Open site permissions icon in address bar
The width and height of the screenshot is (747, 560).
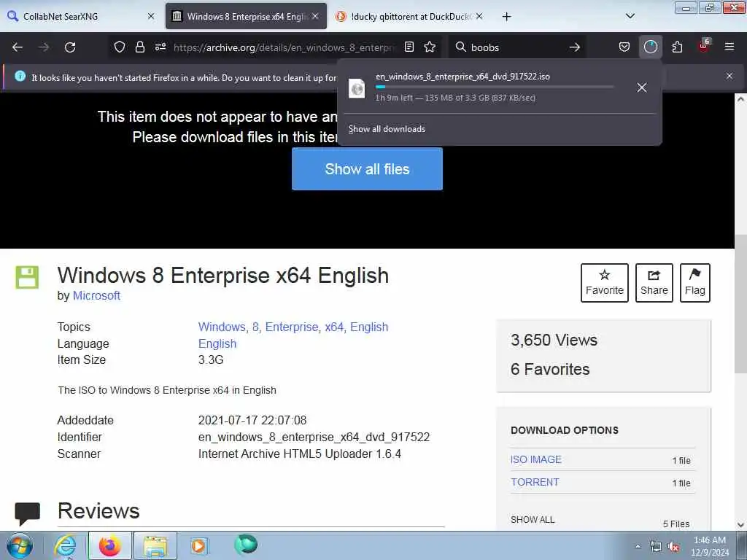(160, 47)
